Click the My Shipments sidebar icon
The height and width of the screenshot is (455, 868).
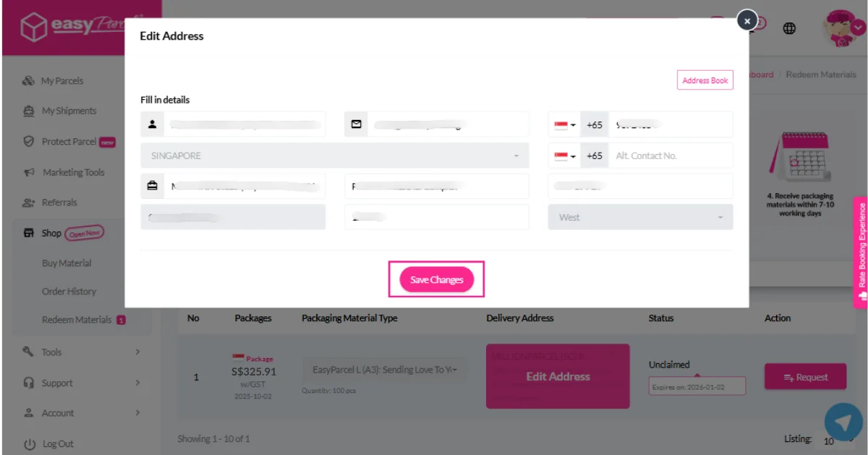[x=29, y=111]
